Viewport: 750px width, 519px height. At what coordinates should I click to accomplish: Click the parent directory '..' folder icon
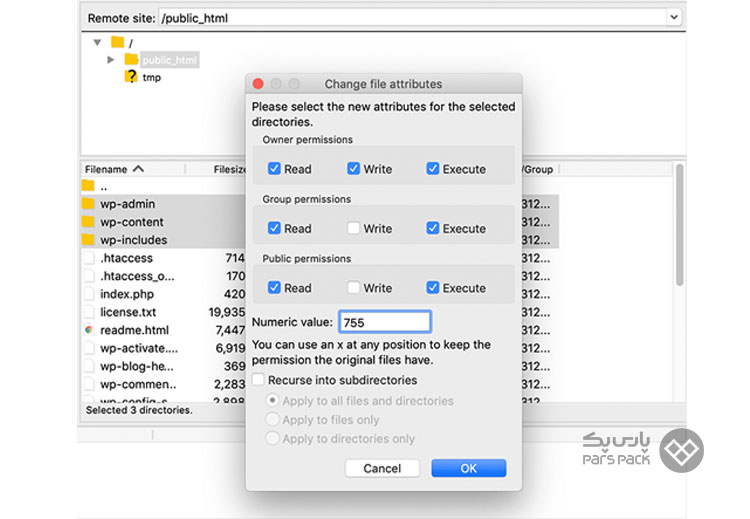coord(88,186)
